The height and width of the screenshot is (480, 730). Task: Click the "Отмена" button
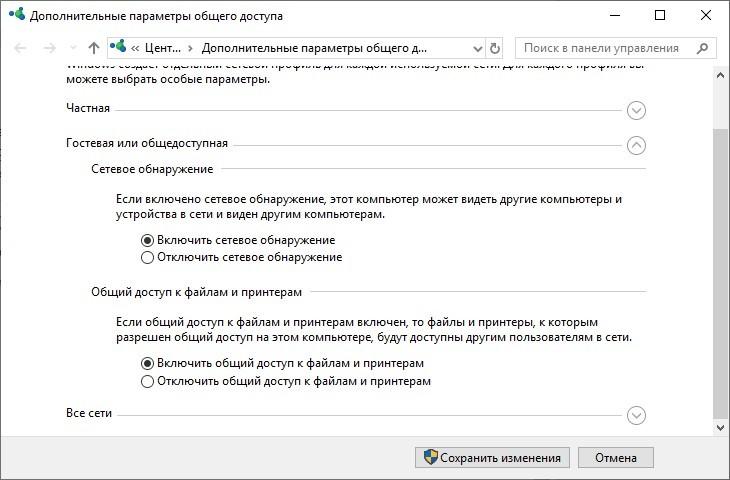(615, 458)
